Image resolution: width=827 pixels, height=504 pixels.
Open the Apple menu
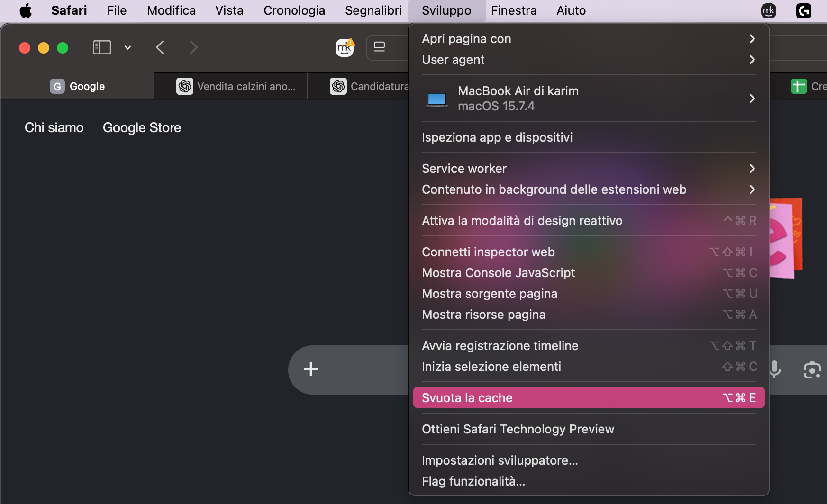coord(26,10)
